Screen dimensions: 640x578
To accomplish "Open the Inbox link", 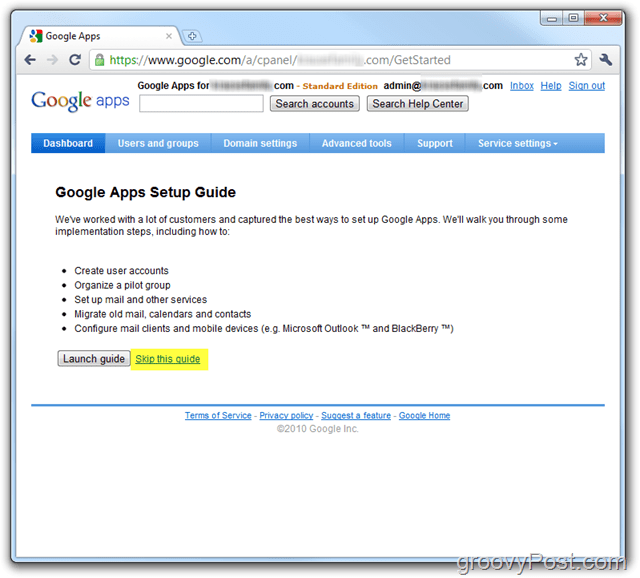I will [522, 86].
